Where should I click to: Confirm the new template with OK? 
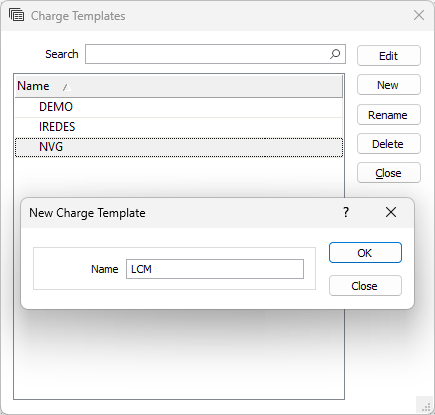[x=365, y=253]
